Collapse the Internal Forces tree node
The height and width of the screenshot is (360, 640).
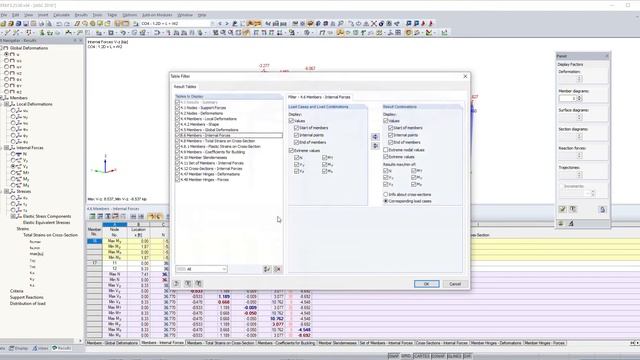(7, 148)
